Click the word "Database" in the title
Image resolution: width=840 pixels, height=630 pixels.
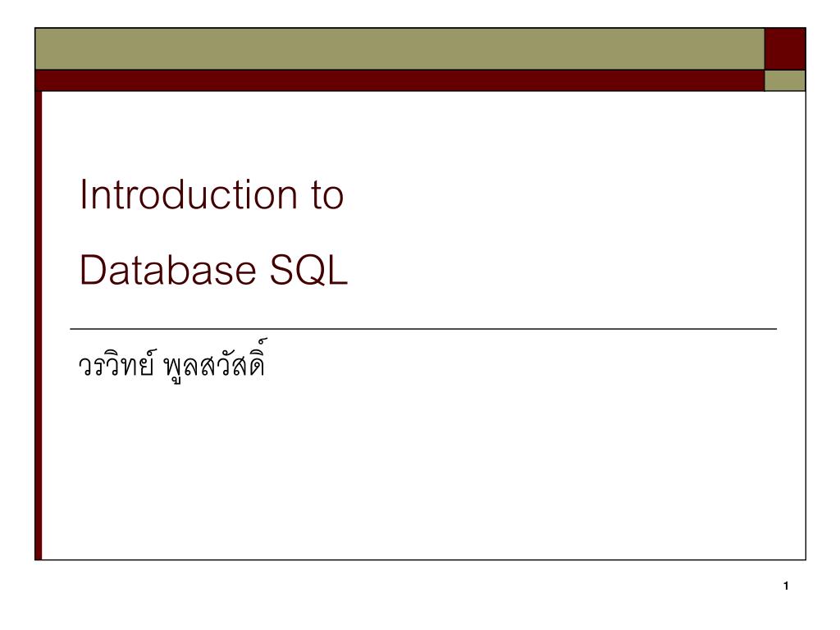167,270
